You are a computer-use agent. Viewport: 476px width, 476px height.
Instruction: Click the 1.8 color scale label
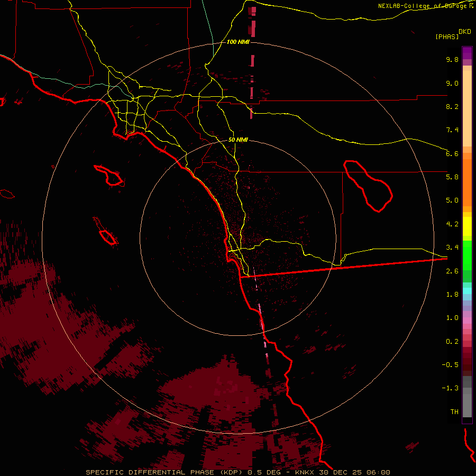pyautogui.click(x=452, y=295)
